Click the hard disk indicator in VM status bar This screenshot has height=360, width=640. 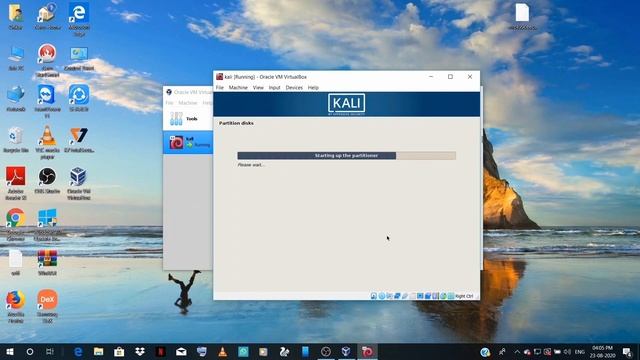point(373,296)
